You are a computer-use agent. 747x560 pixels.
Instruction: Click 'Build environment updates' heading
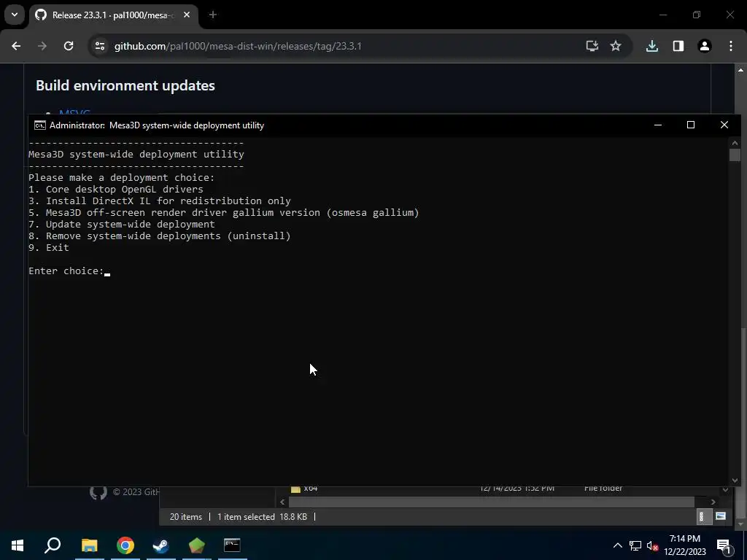pyautogui.click(x=125, y=86)
